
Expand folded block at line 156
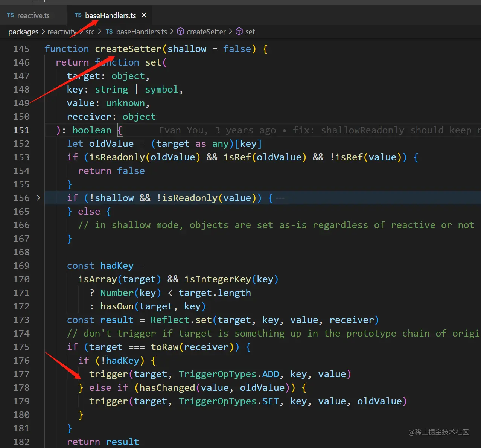[x=38, y=198]
